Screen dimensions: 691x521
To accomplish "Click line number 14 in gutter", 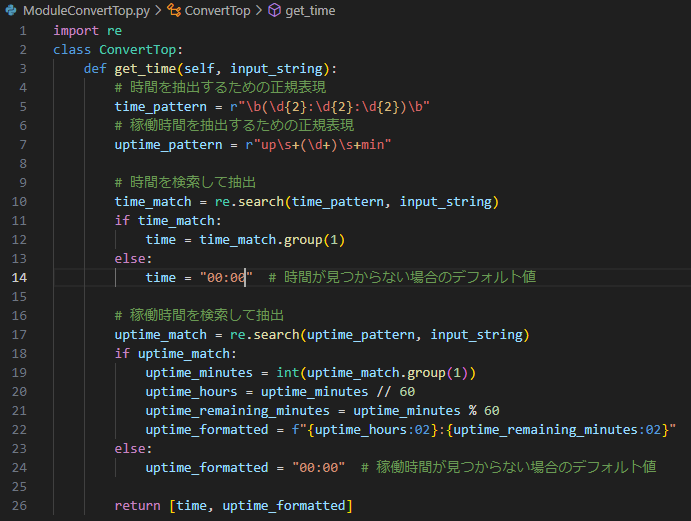I will click(19, 278).
